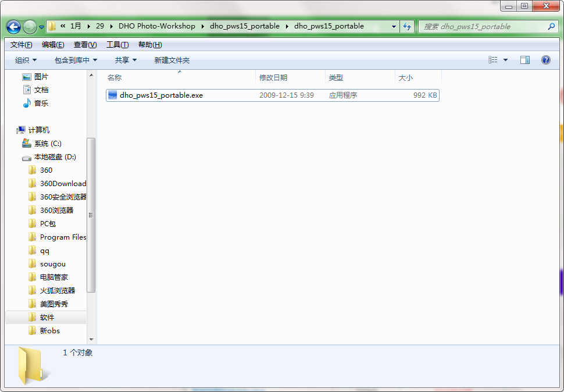Open the 编辑(E) menu

tap(53, 45)
